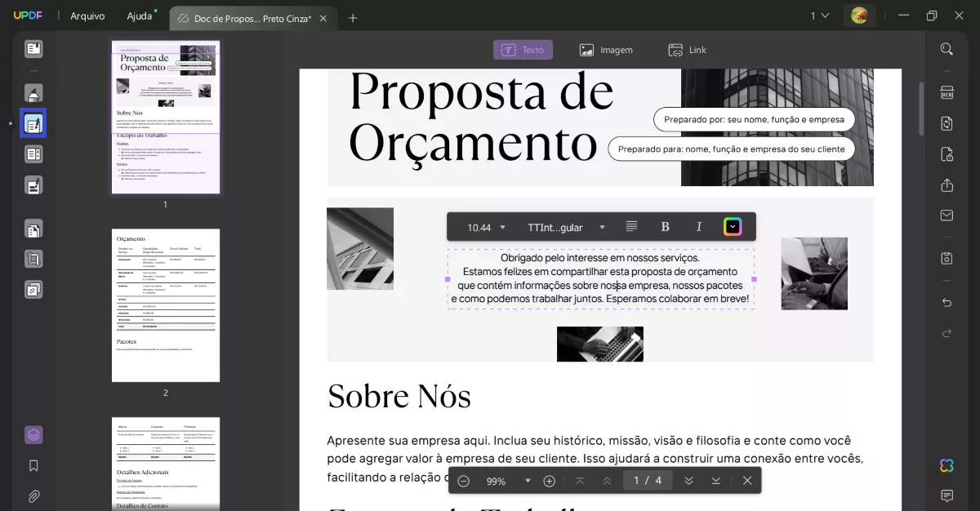Select the Link editing mode
Viewport: 980px width, 511px height.
[x=687, y=49]
